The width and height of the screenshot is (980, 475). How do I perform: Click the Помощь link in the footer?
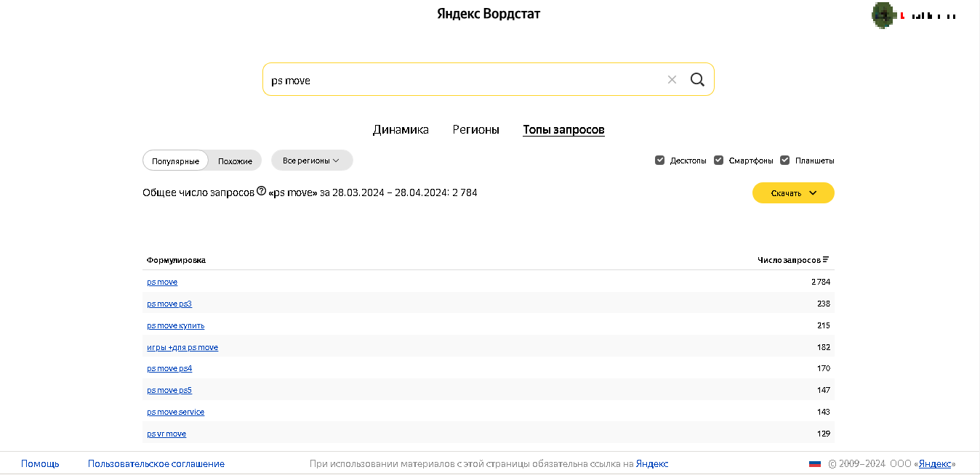pyautogui.click(x=40, y=463)
